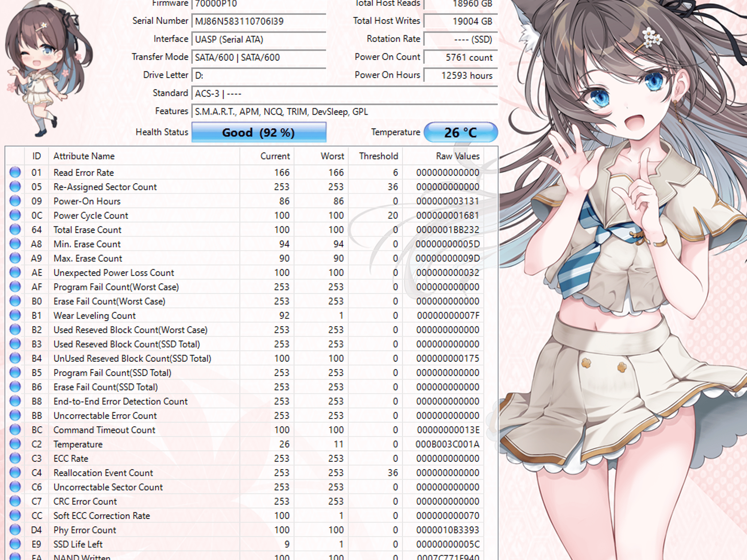
Task: Click the status icon for ECC Rate
Action: pyautogui.click(x=15, y=458)
